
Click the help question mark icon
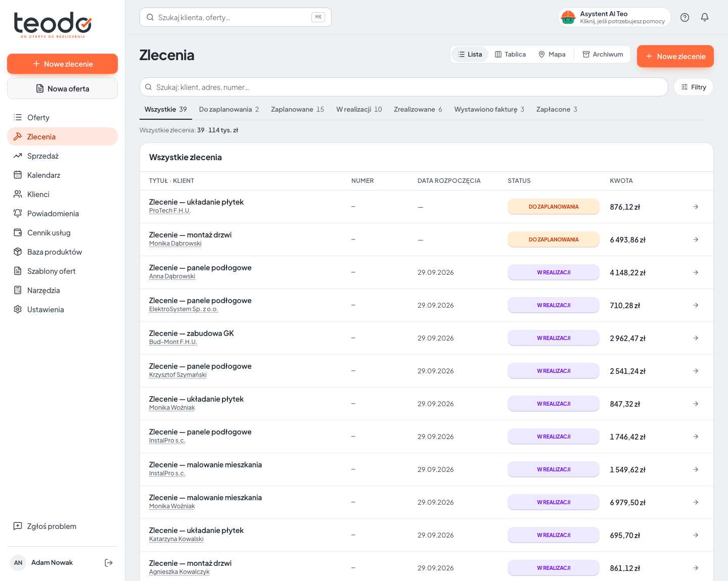(685, 17)
